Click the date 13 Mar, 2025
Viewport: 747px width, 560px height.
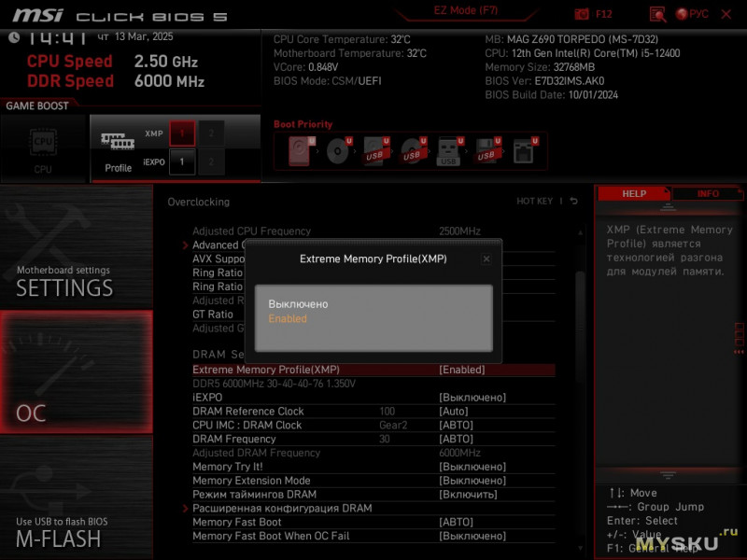point(144,36)
